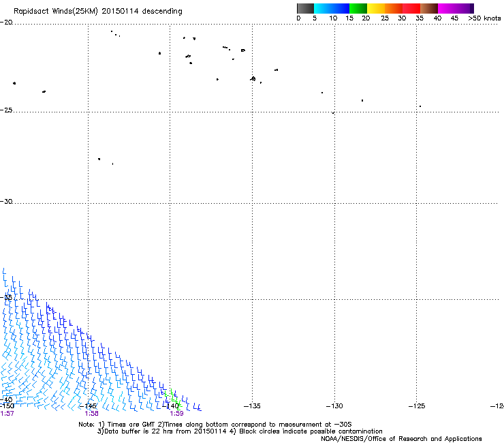Click the purple '1:59' time label
Image resolution: width=504 pixels, height=443 pixels.
click(176, 414)
